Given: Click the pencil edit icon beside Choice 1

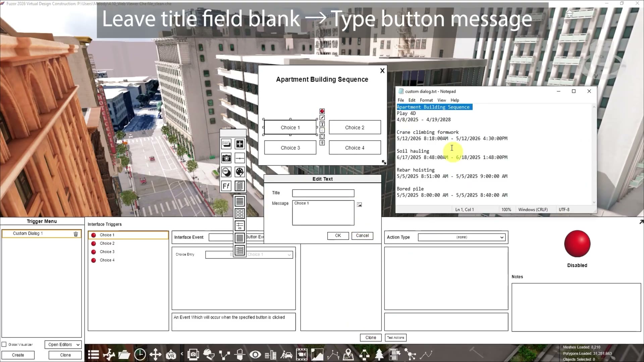Looking at the screenshot, I should pos(322,118).
